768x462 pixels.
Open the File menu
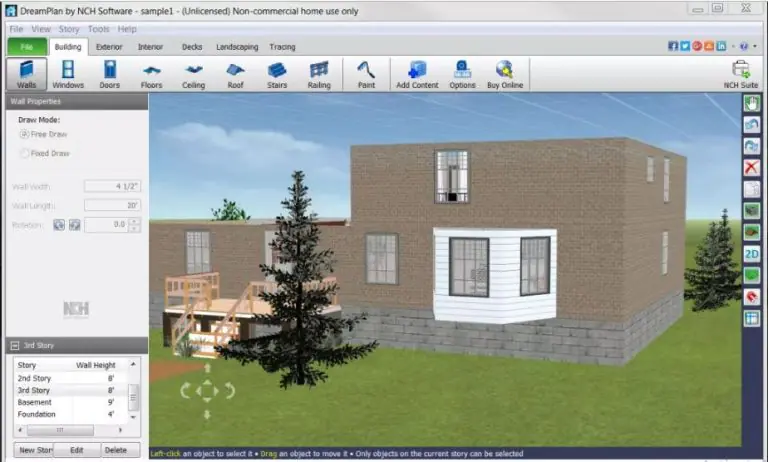click(16, 29)
